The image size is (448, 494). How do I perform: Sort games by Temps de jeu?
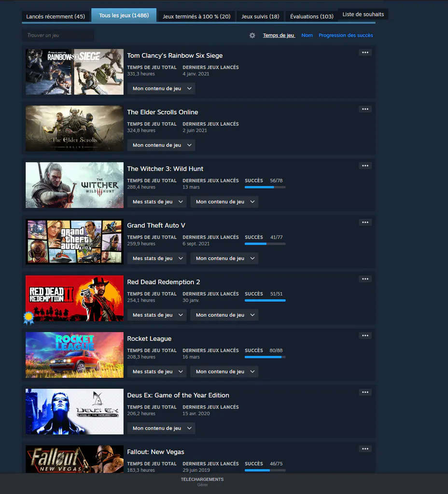click(279, 35)
